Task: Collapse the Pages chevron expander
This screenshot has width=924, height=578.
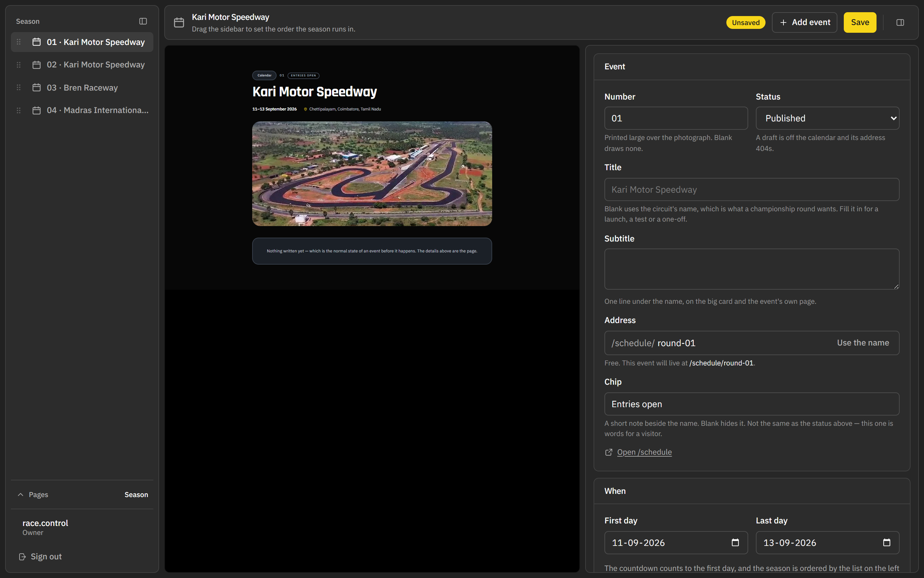Action: coord(21,495)
